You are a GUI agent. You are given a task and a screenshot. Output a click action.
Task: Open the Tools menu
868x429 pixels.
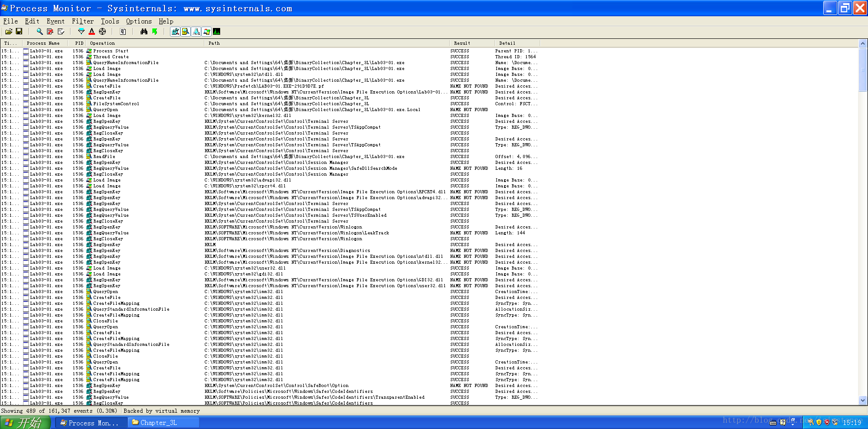click(110, 21)
